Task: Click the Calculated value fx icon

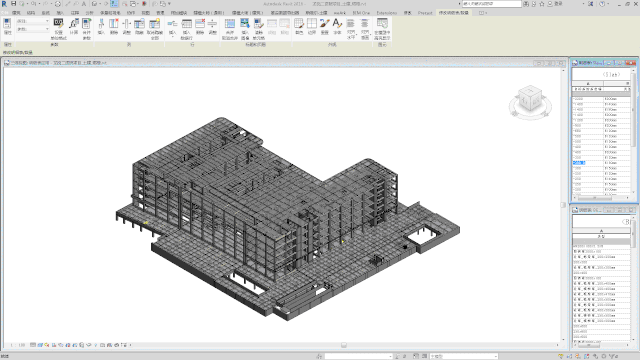Action: (x=73, y=24)
